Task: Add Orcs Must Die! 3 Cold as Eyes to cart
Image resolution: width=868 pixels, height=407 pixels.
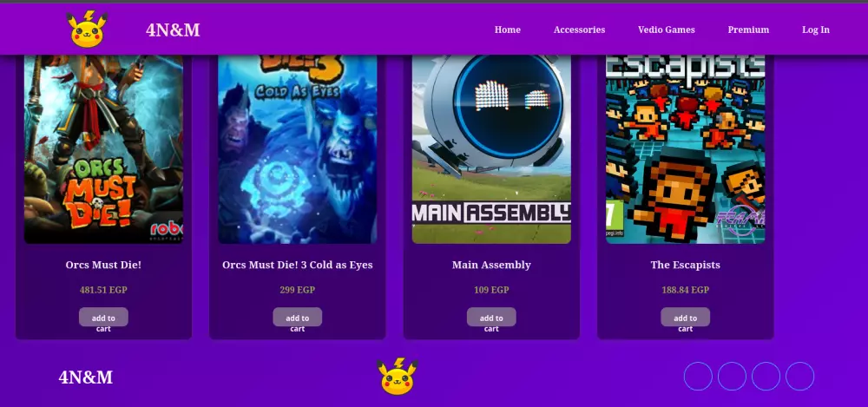Action: [297, 318]
